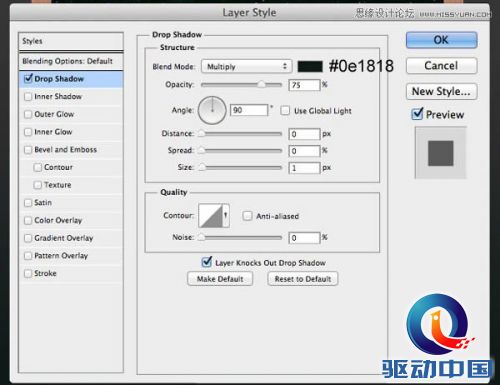Open the Blend Mode Multiply dropdown
The width and height of the screenshot is (500, 385).
(247, 66)
